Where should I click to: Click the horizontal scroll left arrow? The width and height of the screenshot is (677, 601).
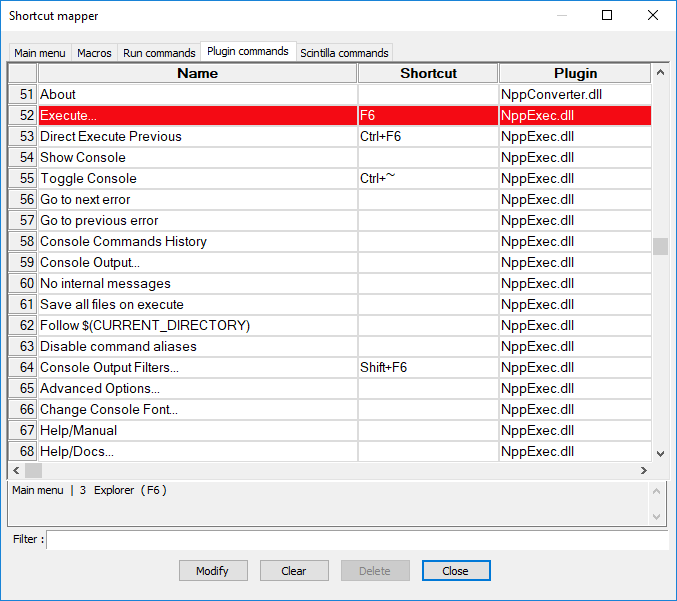click(16, 470)
